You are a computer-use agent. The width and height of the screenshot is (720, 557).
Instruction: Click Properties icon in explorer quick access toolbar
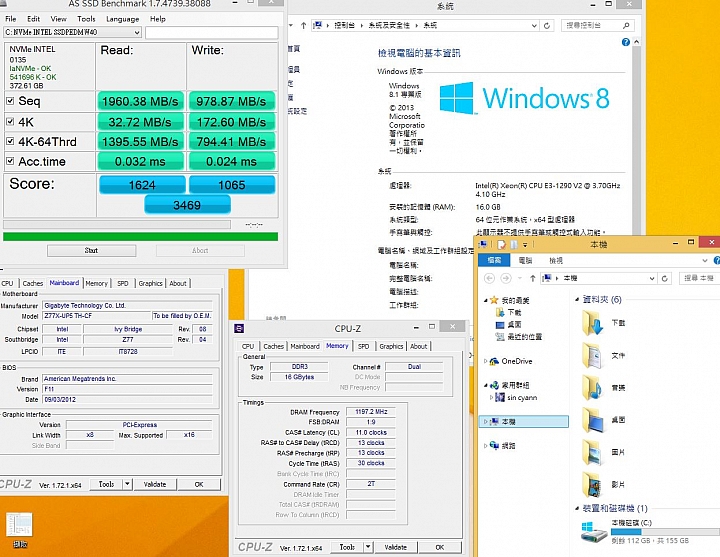coord(501,245)
